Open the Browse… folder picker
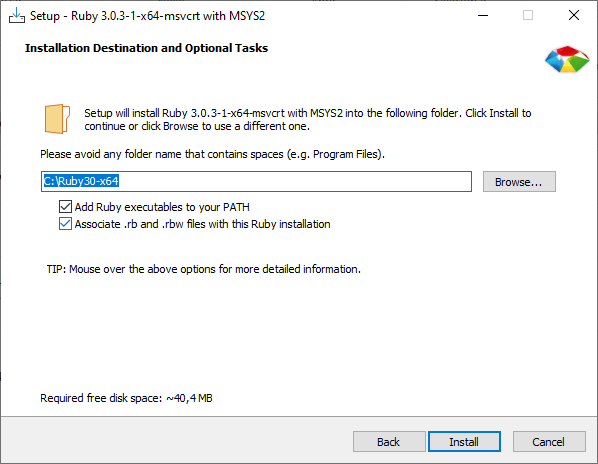This screenshot has height=464, width=598. coord(519,181)
